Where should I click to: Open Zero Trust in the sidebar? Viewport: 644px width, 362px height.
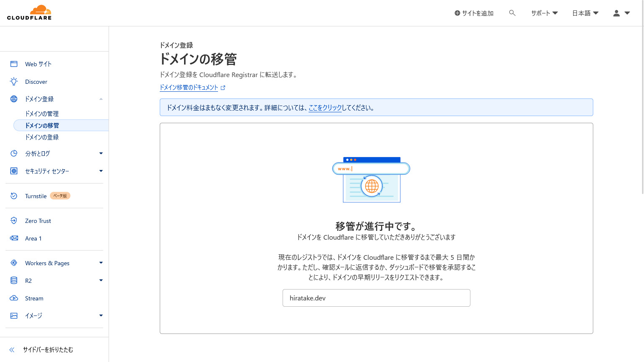[x=38, y=221]
